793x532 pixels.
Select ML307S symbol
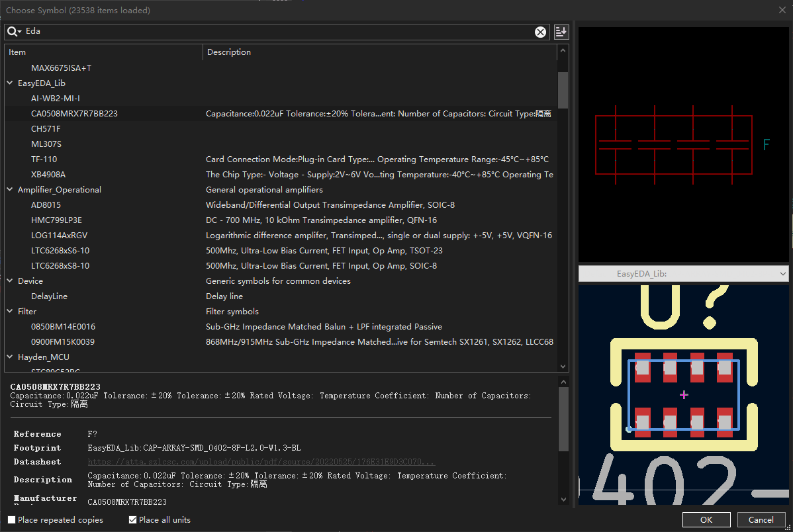[46, 144]
